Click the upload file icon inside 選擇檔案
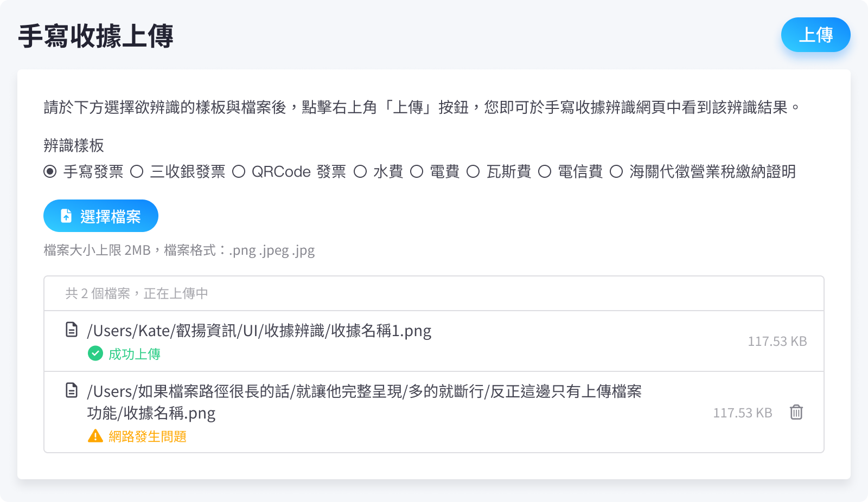 (66, 216)
